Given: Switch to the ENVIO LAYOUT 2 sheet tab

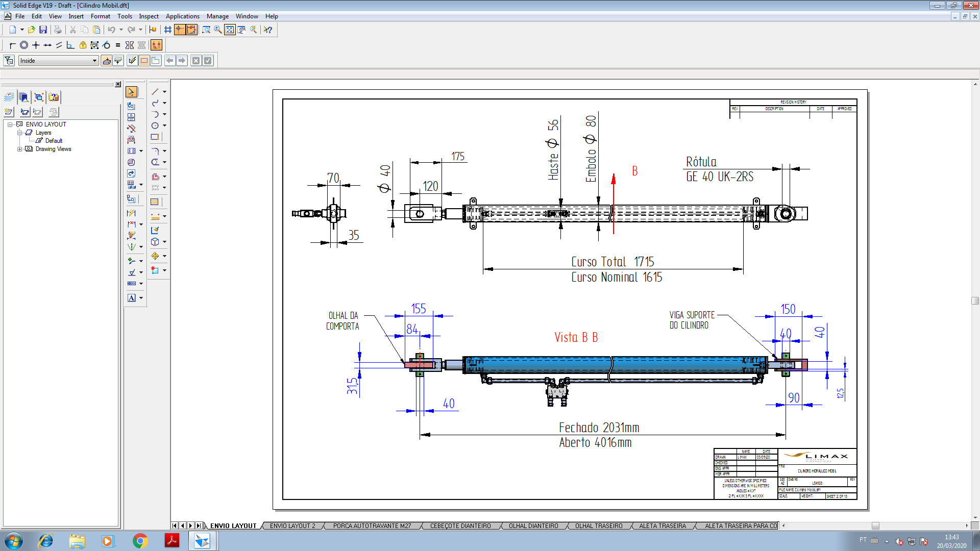Looking at the screenshot, I should pos(292,525).
